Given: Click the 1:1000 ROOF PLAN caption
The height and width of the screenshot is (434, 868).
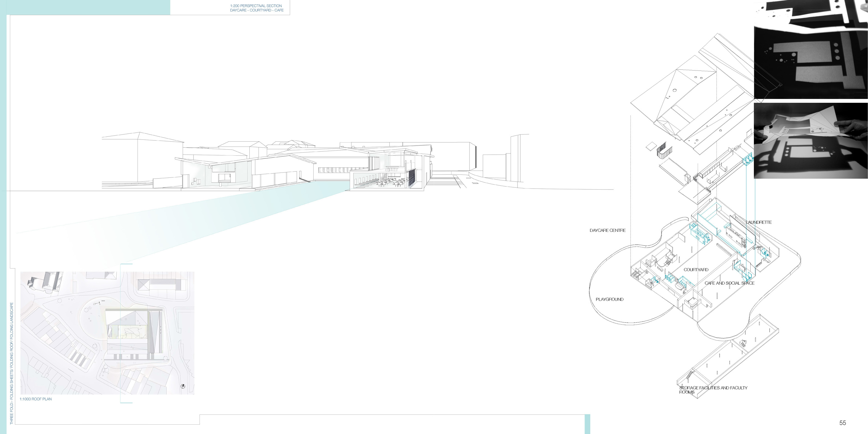Looking at the screenshot, I should tap(36, 399).
